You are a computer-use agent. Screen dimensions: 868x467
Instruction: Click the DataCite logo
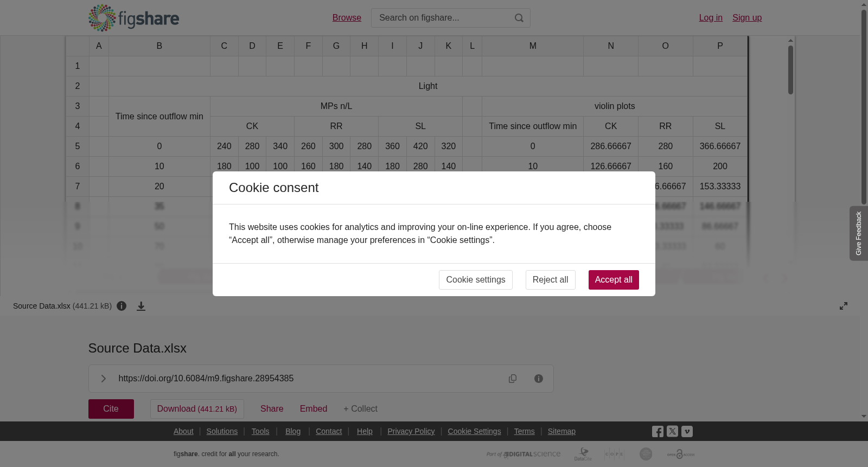pos(583,454)
